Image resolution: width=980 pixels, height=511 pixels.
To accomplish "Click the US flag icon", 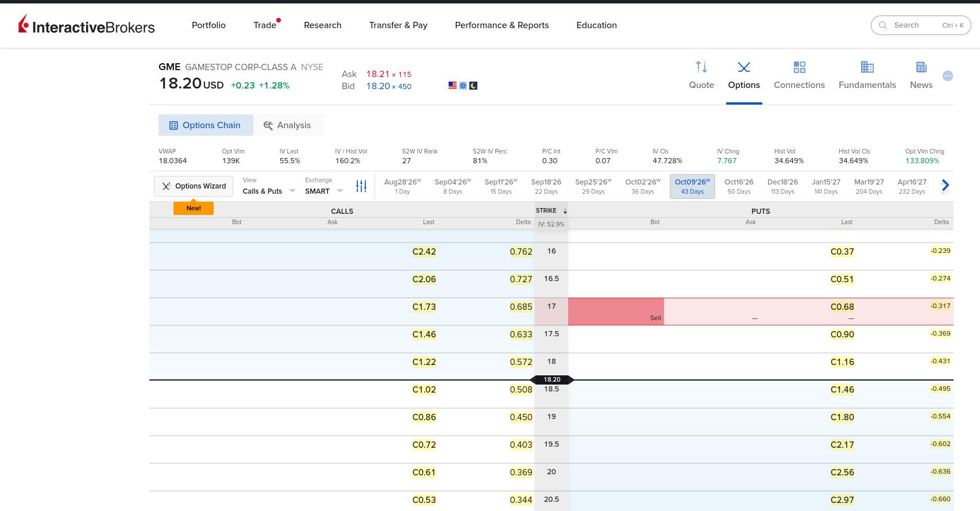I will [x=453, y=86].
